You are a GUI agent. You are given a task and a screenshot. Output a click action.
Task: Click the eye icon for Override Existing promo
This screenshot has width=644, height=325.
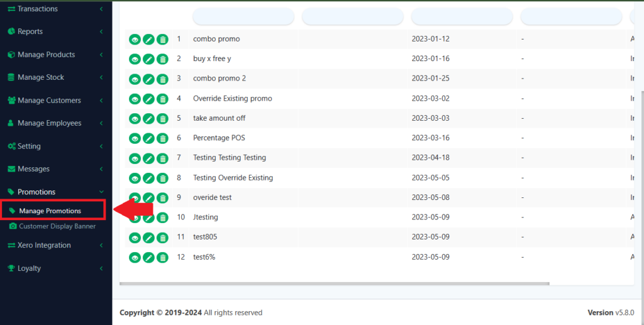[x=135, y=99]
